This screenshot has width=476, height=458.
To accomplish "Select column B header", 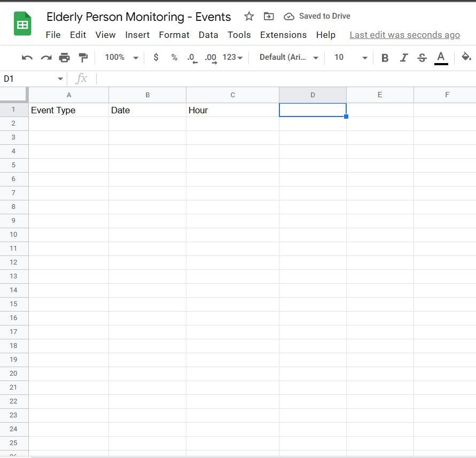I will (147, 95).
